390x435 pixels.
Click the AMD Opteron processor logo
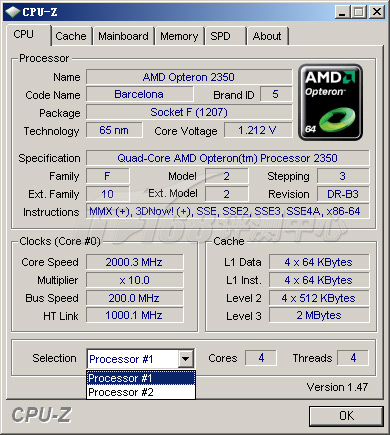click(330, 102)
